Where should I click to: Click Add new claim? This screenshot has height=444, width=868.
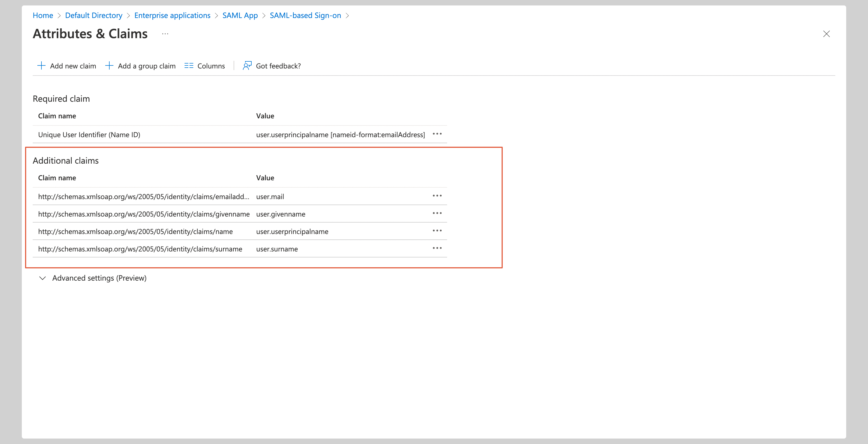(73, 66)
